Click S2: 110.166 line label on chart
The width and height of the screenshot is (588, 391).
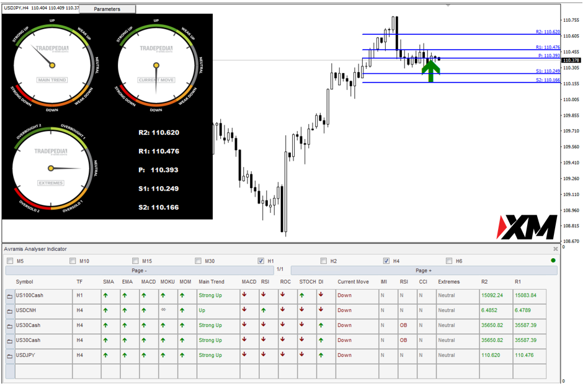548,80
